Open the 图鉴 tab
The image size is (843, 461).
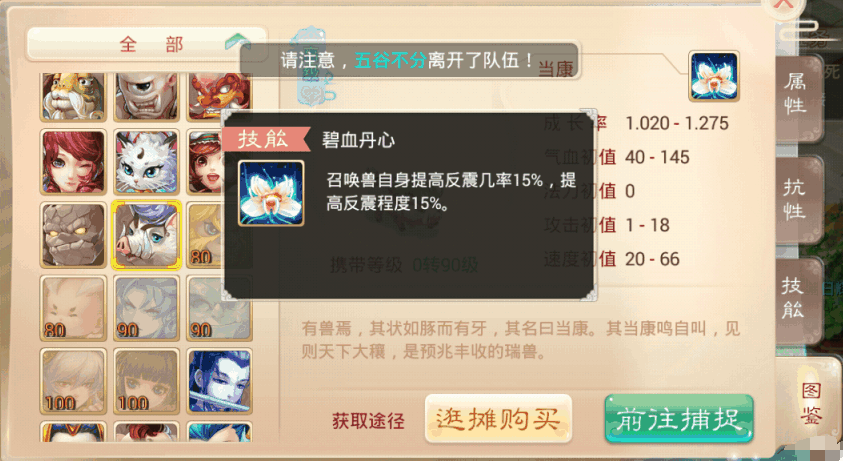pyautogui.click(x=812, y=402)
